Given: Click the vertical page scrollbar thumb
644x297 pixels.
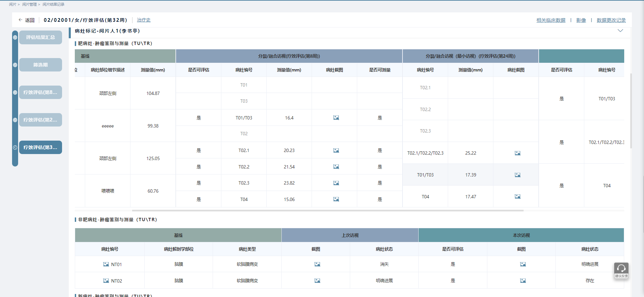Looking at the screenshot, I should (x=631, y=111).
